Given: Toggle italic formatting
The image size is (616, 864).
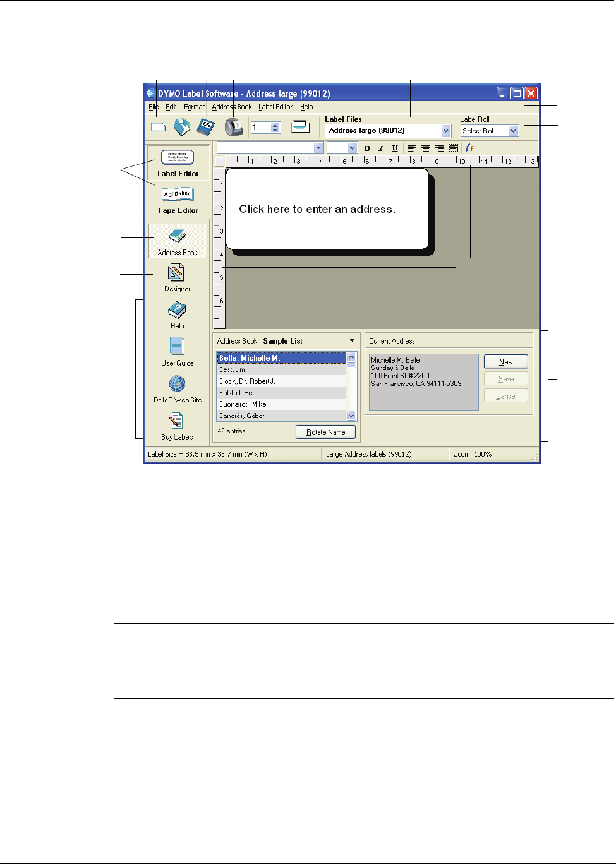Looking at the screenshot, I should [380, 148].
